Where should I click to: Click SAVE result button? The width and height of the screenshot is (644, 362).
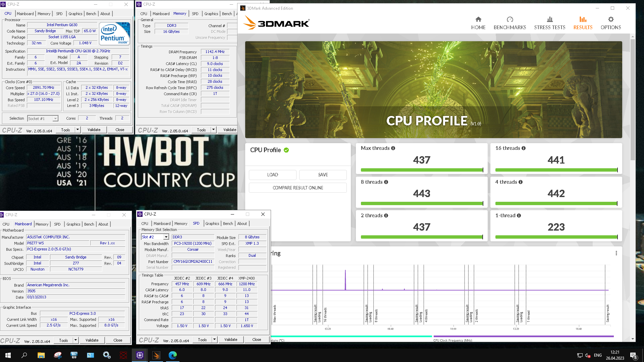tap(323, 175)
